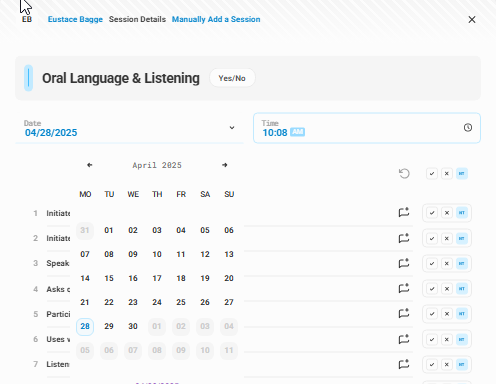
Task: Mark row 1 Initiate as no
Action: point(447,213)
